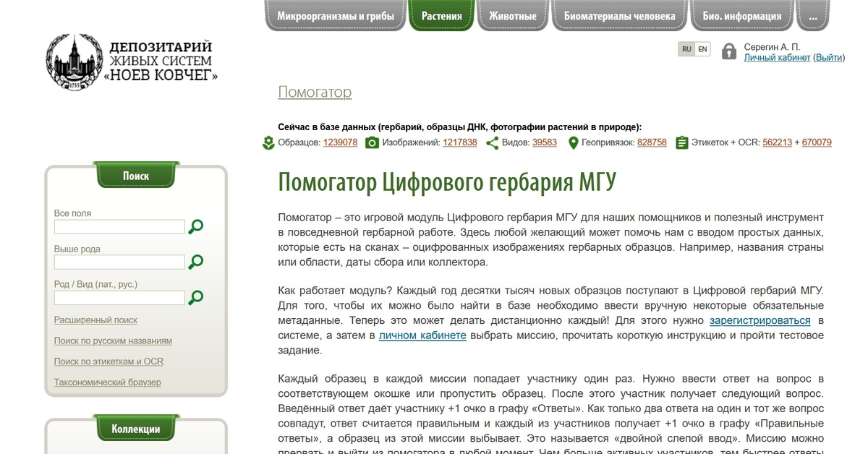Click the 'Коллекции' panel header
Viewport: 868px width, 454px height.
pos(136,429)
